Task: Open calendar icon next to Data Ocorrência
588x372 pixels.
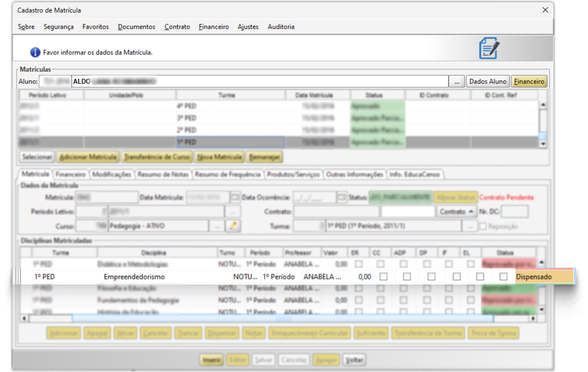Action: (x=342, y=197)
